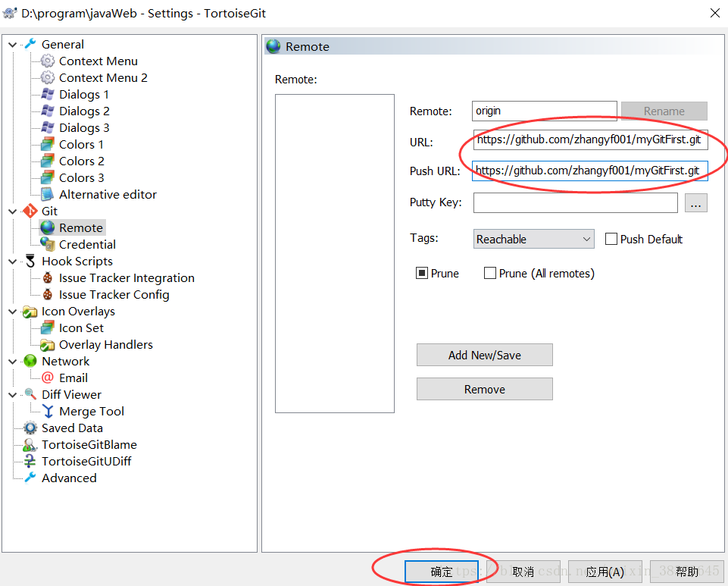The image size is (728, 586).
Task: Click the Credential globe-lock icon
Action: pyautogui.click(x=48, y=244)
